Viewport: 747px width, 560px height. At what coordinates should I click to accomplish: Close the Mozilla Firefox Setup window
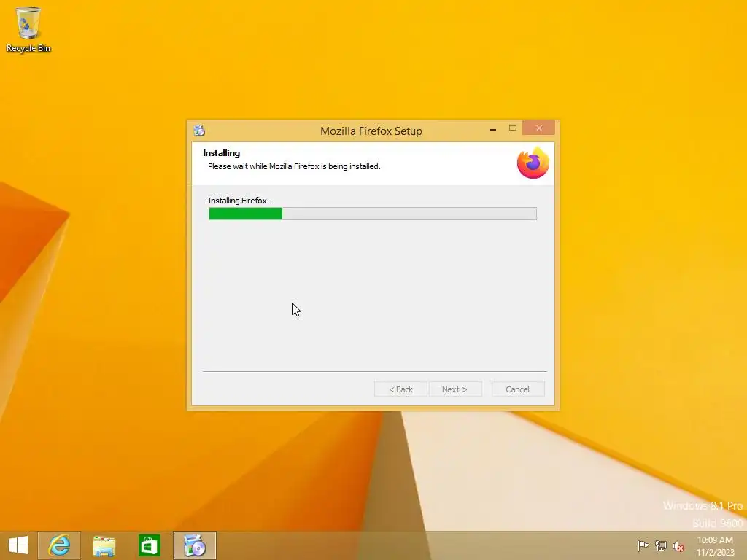click(539, 128)
